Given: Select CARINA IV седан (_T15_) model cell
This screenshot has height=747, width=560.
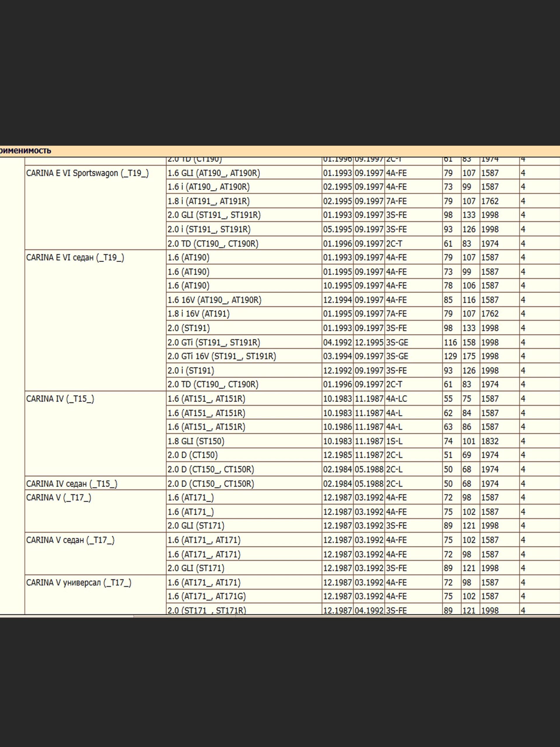Looking at the screenshot, I should (x=71, y=484).
